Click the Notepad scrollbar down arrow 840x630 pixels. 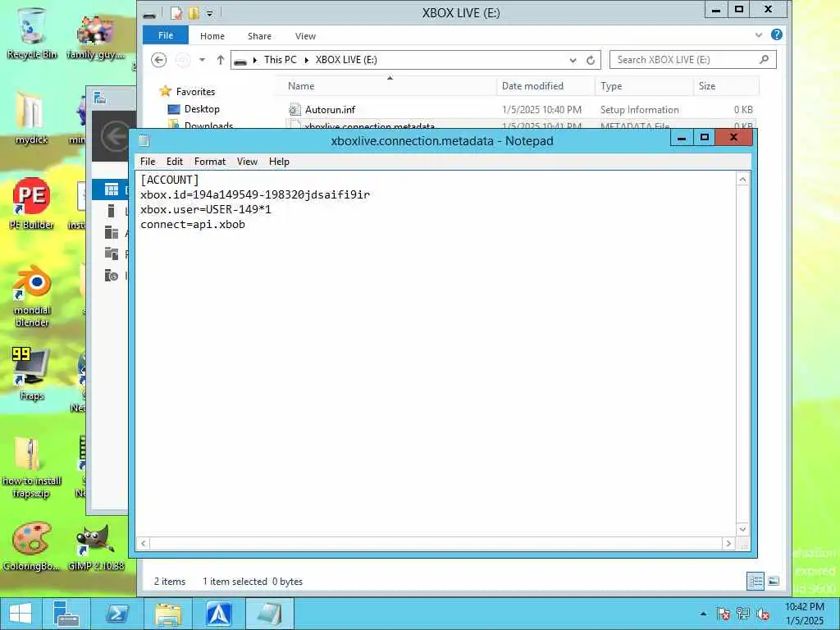742,529
